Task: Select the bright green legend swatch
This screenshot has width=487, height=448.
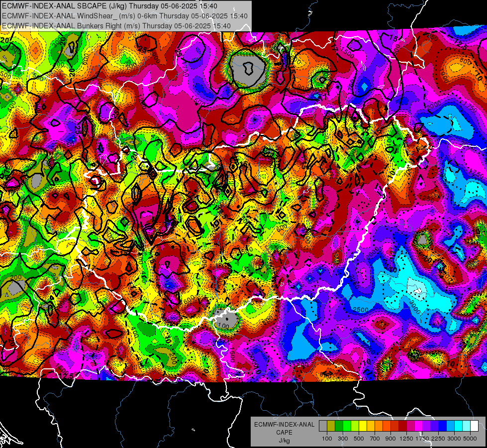Action: 347,426
